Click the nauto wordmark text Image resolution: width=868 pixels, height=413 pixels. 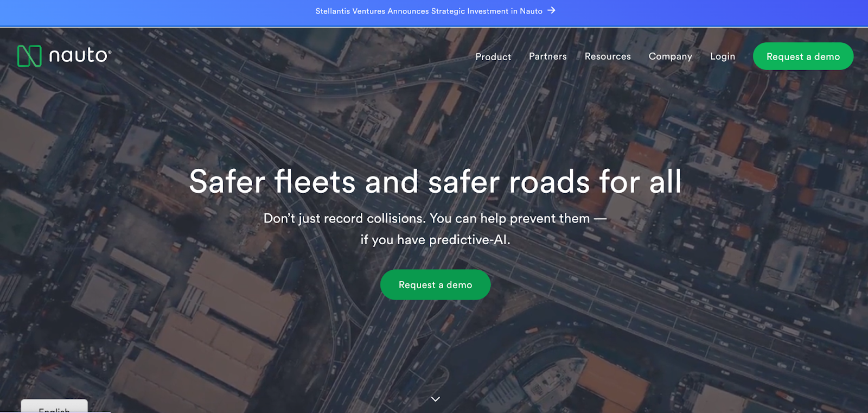coord(80,55)
